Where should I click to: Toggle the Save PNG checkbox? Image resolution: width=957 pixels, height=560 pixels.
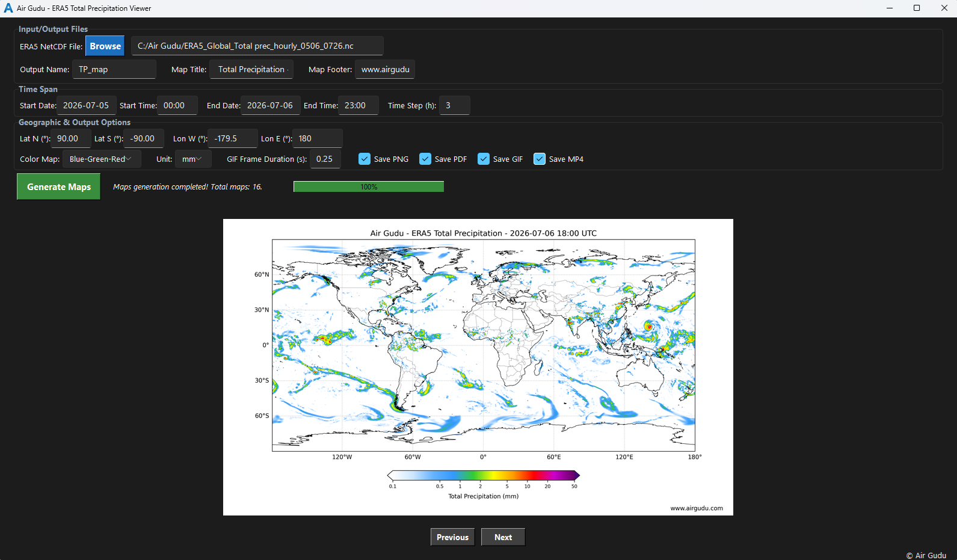(x=365, y=159)
